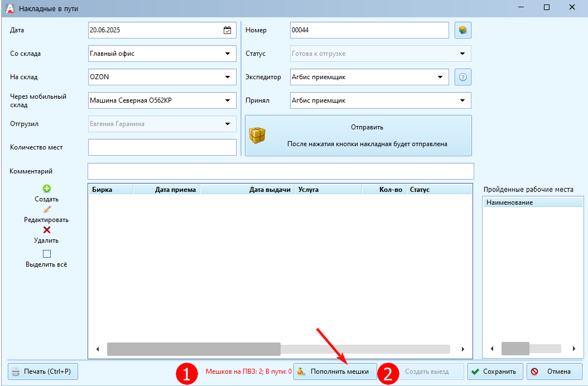The height and width of the screenshot is (386, 588).
Task: Open the На склад OZON dropdown
Action: click(228, 77)
